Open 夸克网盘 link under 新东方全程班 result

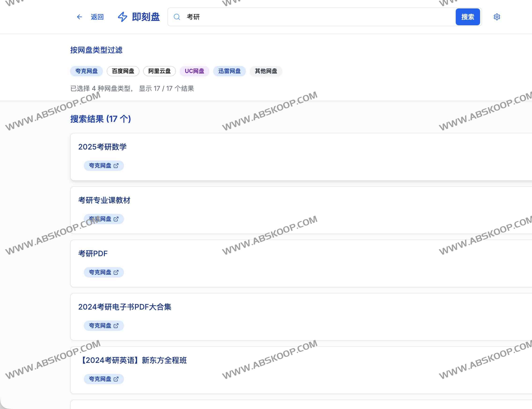(x=104, y=379)
